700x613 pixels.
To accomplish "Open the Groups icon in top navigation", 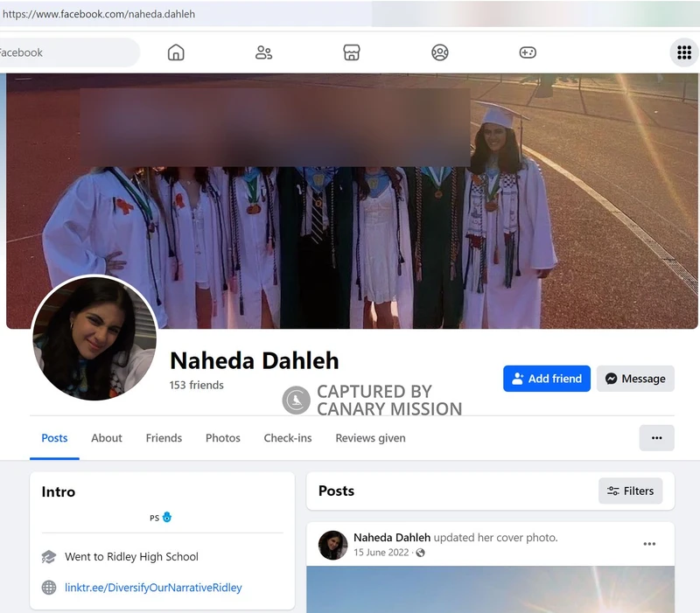I will (x=440, y=52).
